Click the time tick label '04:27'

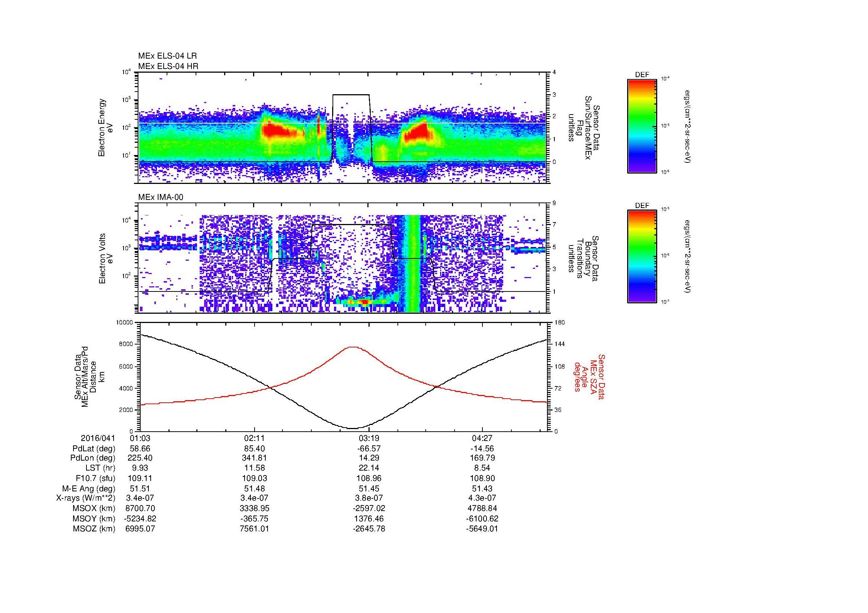click(x=482, y=438)
